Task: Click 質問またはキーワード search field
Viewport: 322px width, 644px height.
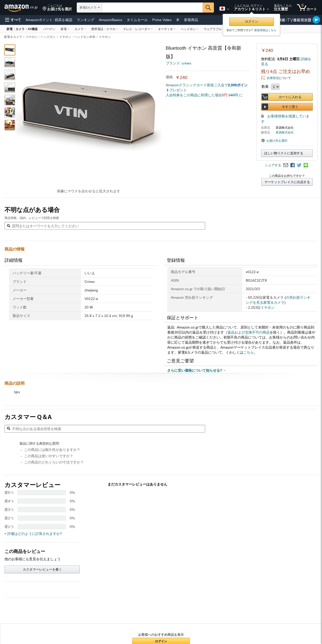Action: 105,226
